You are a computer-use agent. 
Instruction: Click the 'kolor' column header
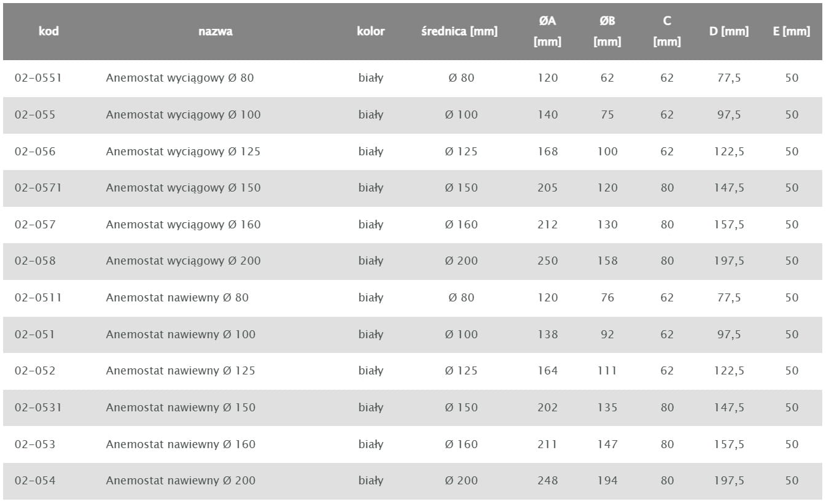pos(370,31)
